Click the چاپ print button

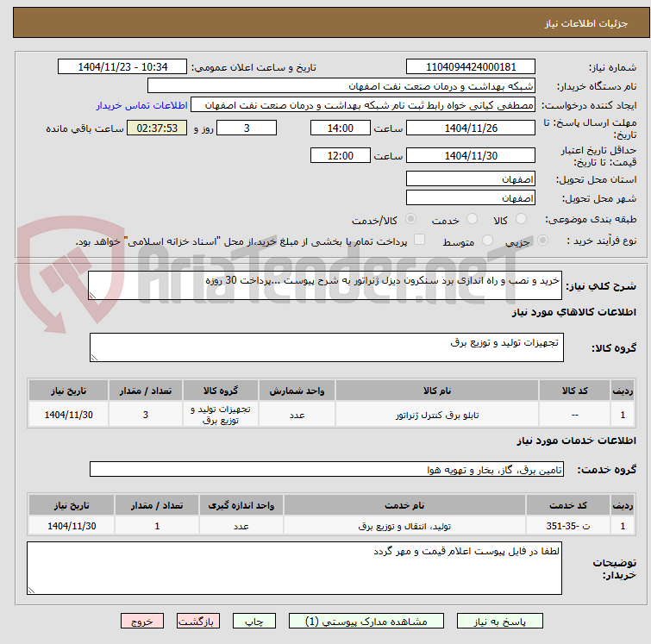pos(254,622)
